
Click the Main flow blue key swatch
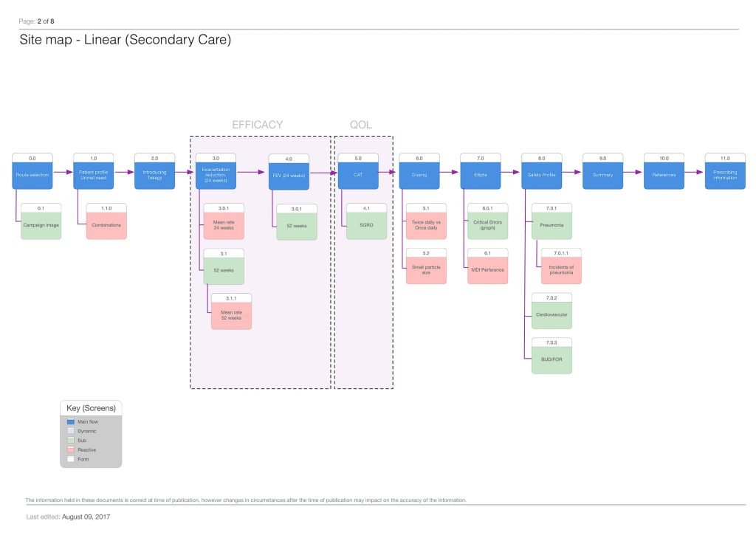71,421
